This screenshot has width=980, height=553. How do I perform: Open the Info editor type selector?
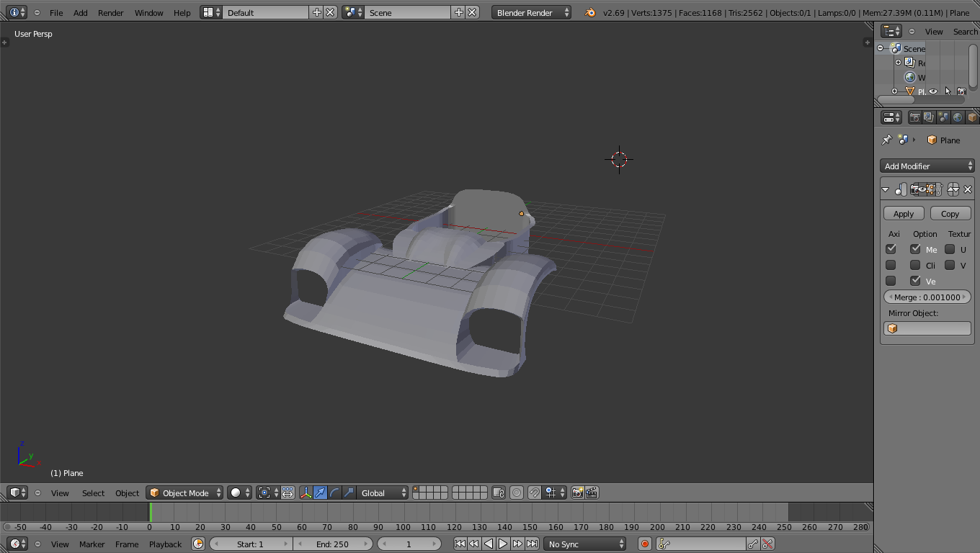(18, 12)
